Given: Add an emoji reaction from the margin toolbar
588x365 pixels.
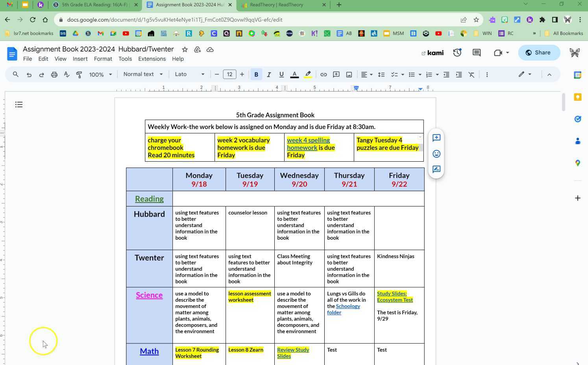Looking at the screenshot, I should click(436, 154).
